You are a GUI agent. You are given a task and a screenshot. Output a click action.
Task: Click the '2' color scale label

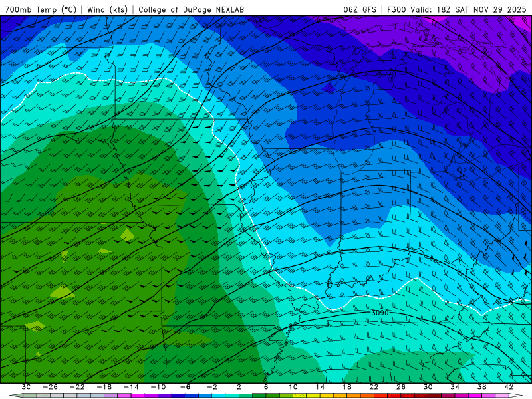(239, 387)
